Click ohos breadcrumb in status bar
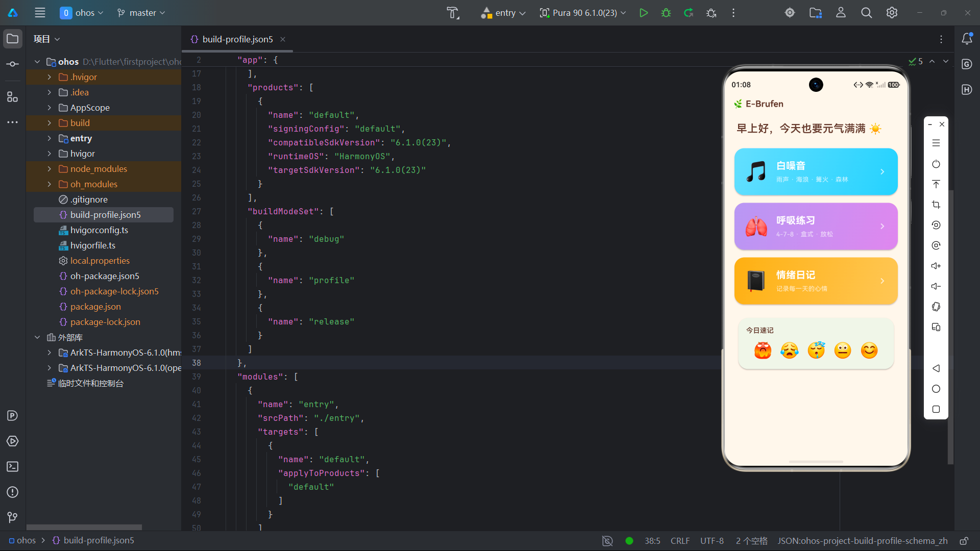The height and width of the screenshot is (551, 980). 22,540
